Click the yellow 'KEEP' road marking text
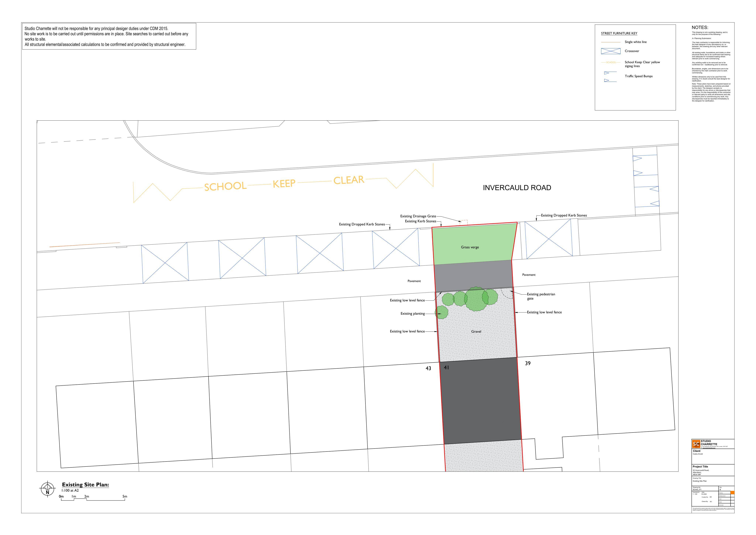Viewport: 756px width, 535px height. pos(284,184)
